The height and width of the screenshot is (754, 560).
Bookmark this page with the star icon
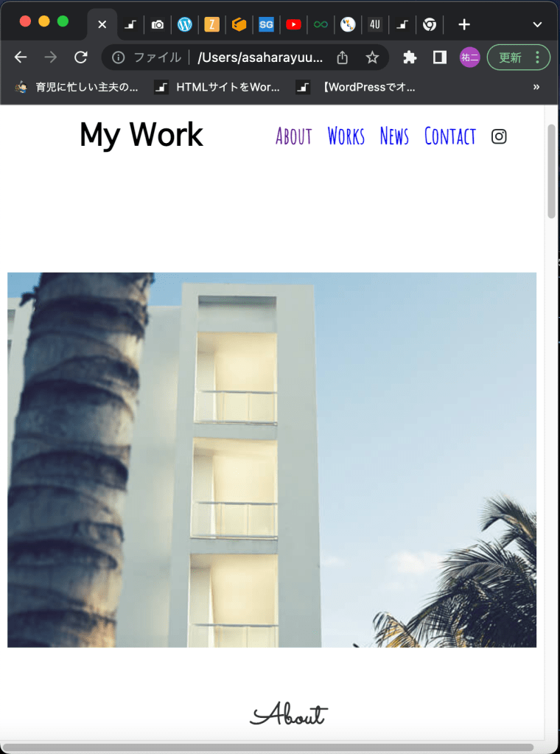[x=372, y=57]
